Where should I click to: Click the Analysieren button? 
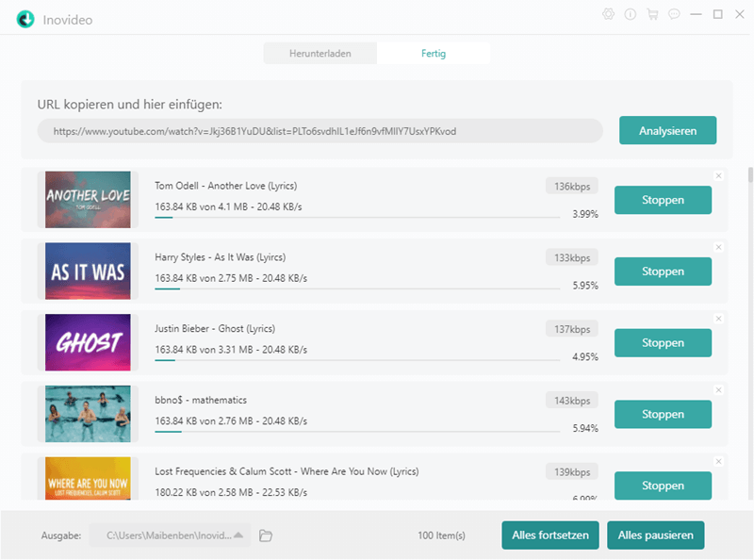[x=667, y=130]
